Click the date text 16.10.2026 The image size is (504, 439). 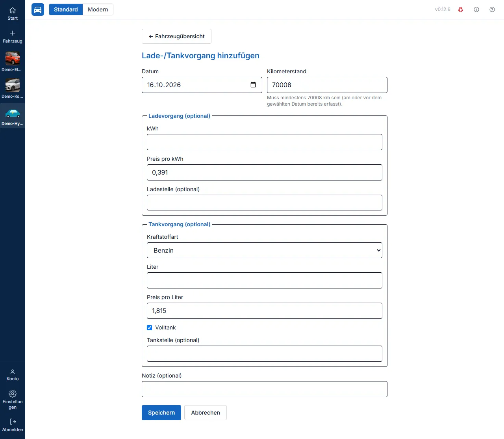[164, 85]
